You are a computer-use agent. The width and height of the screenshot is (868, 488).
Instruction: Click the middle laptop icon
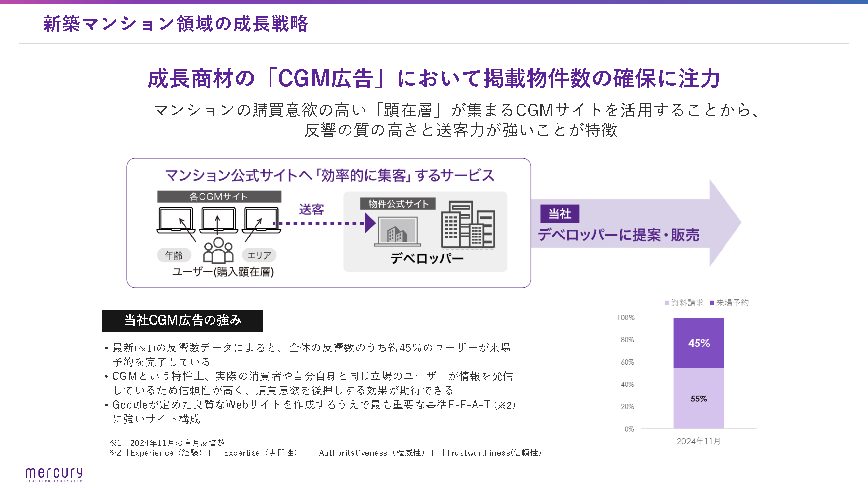tap(218, 220)
